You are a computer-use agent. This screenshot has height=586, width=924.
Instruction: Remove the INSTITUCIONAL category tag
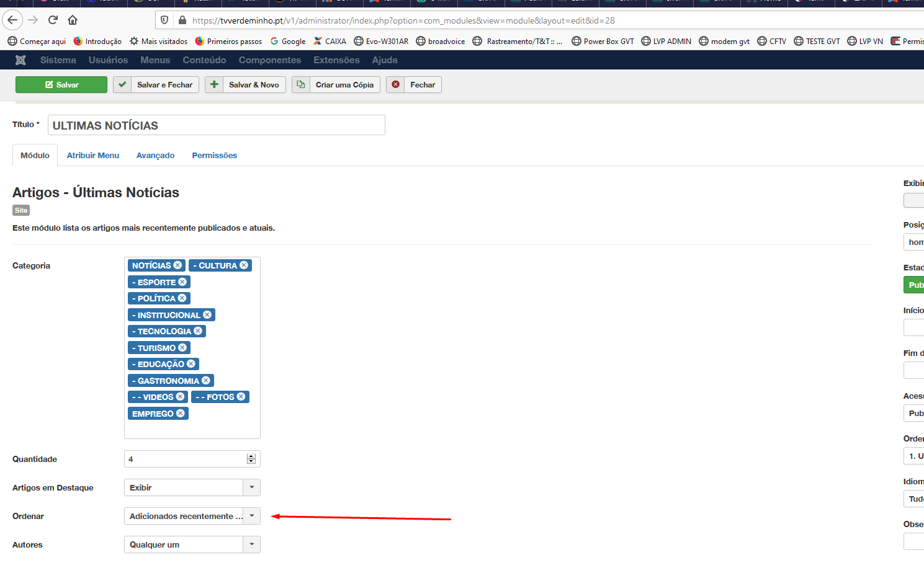point(207,315)
